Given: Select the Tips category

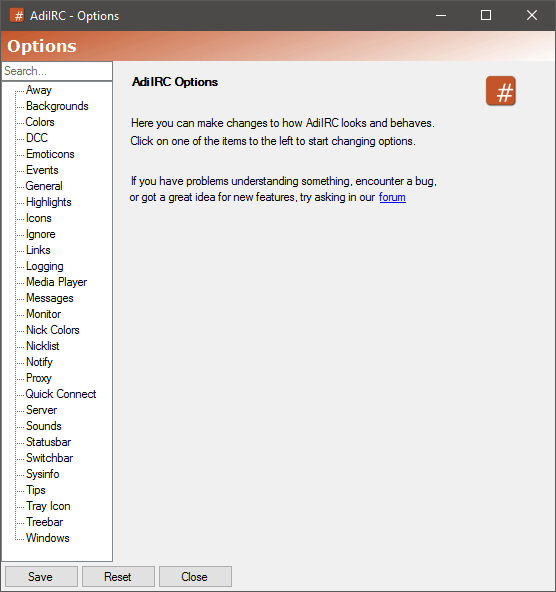Looking at the screenshot, I should coord(36,490).
